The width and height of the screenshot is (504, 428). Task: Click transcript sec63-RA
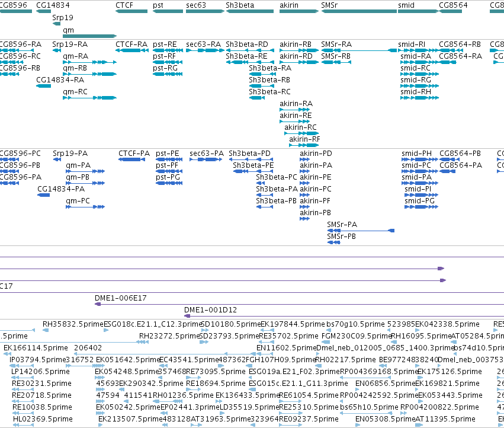(205, 50)
